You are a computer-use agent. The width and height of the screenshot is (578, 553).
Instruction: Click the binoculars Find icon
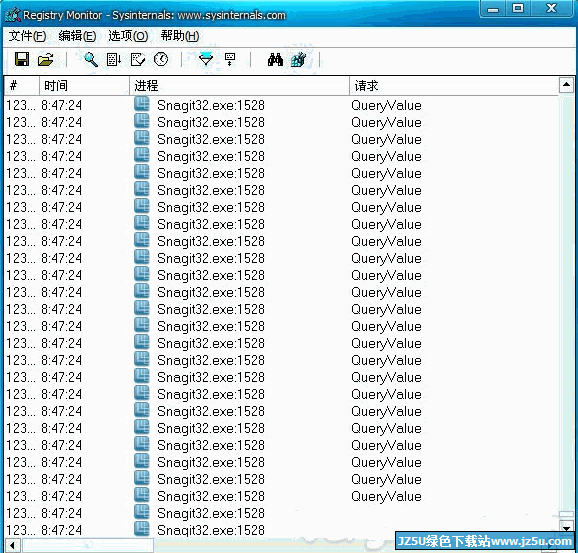(275, 59)
